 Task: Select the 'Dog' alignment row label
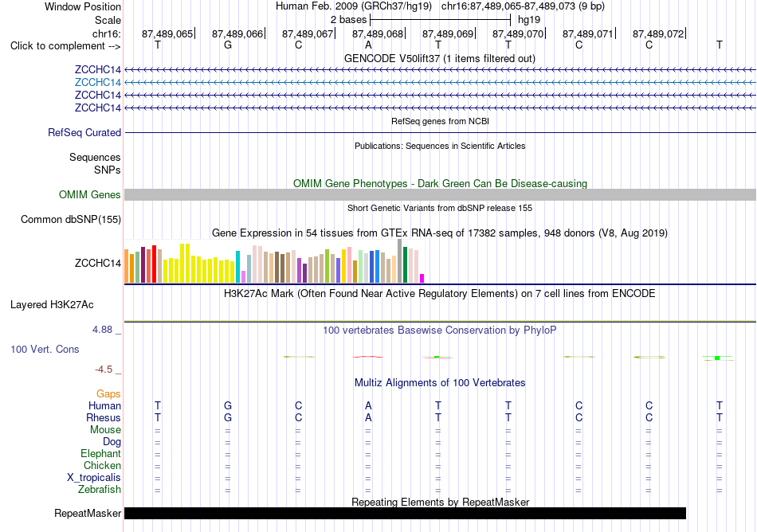112,442
